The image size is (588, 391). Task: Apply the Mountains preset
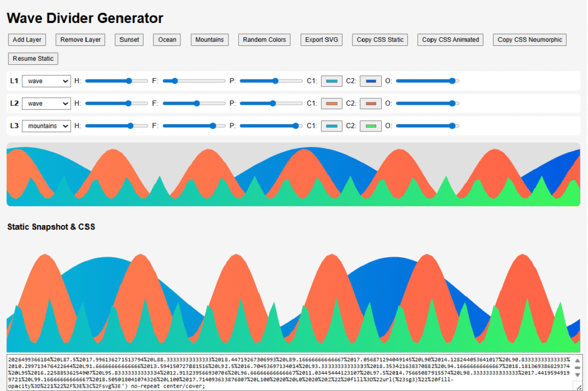[210, 40]
